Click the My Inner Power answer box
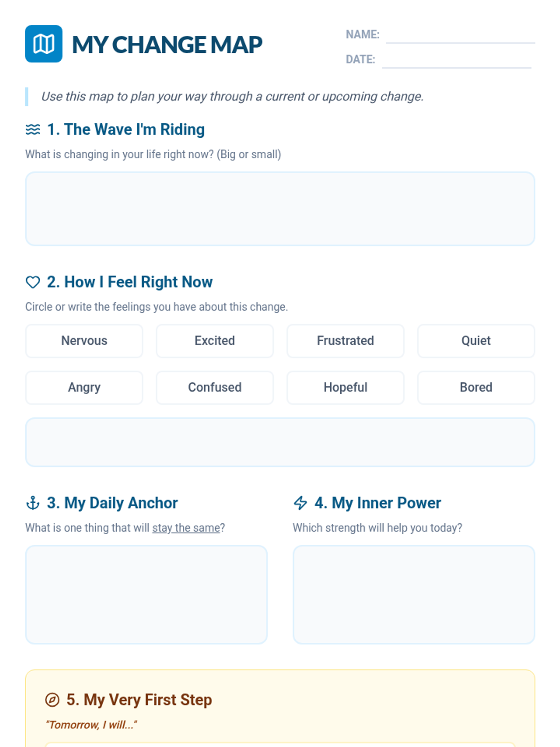The width and height of the screenshot is (560, 747). 414,595
